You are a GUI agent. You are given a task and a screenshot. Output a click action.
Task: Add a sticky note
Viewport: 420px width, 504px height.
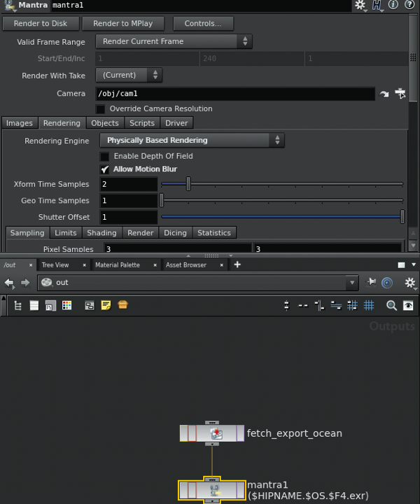[x=106, y=305]
